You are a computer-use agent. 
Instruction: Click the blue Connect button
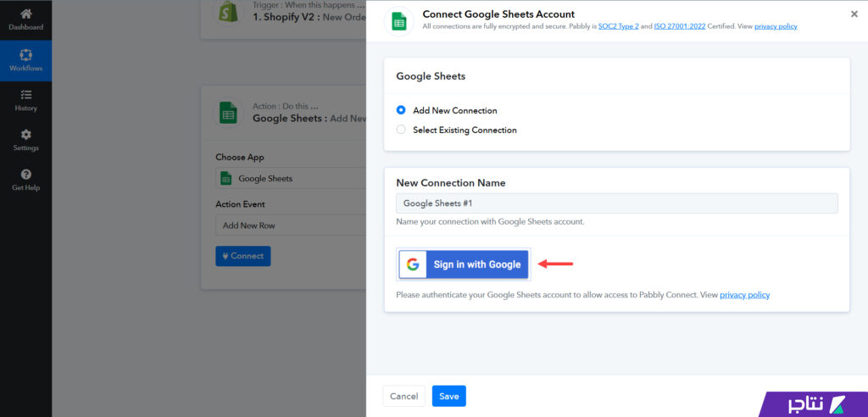(243, 256)
